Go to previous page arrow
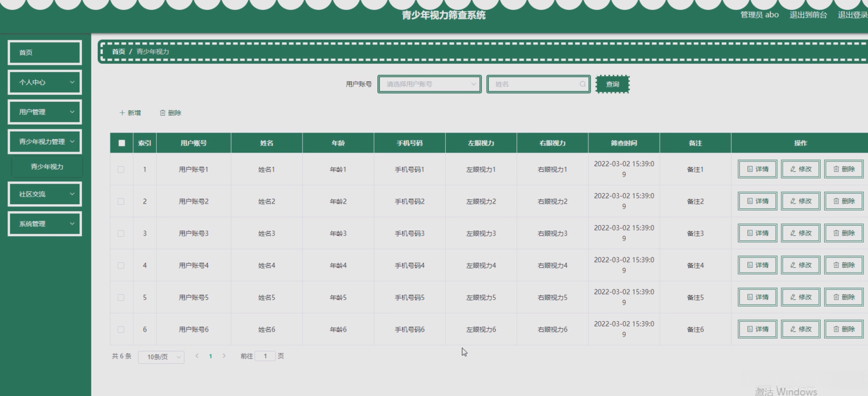The height and width of the screenshot is (396, 868). (197, 356)
